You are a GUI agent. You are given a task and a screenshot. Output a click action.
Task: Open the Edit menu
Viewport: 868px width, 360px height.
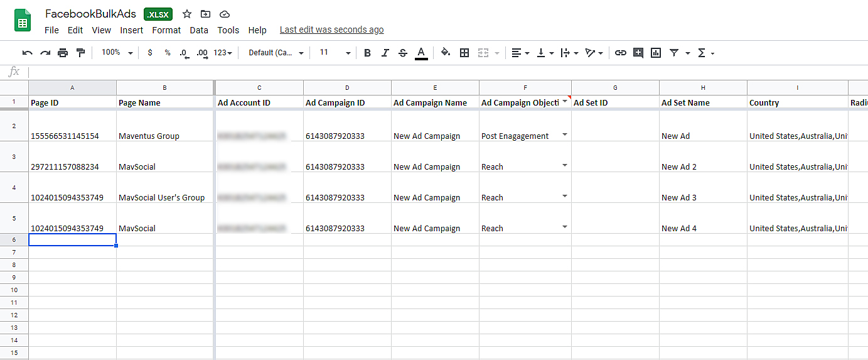coord(75,30)
